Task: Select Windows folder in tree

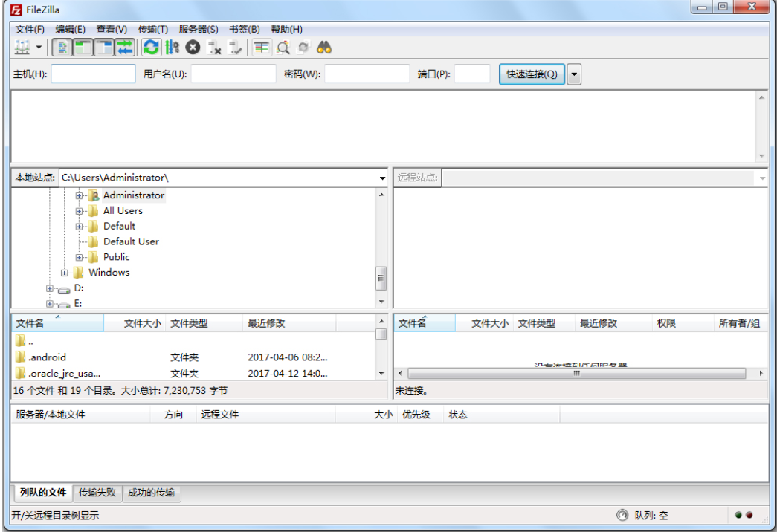Action: 109,272
